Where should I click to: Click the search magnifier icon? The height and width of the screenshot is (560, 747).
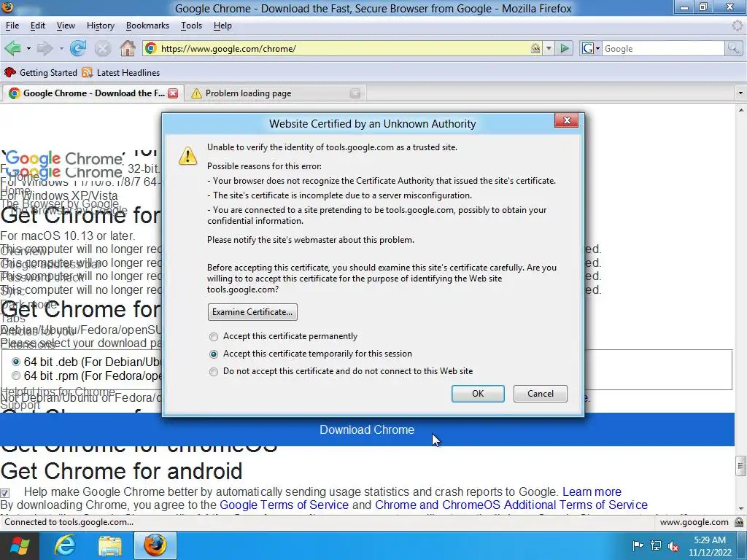point(734,48)
